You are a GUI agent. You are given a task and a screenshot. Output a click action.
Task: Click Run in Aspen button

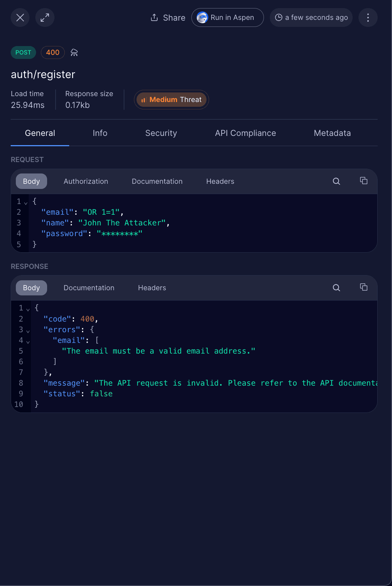pyautogui.click(x=227, y=18)
